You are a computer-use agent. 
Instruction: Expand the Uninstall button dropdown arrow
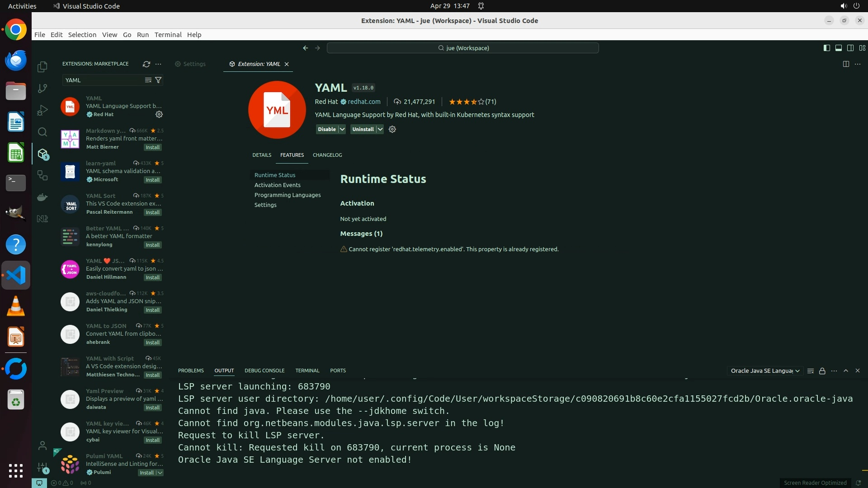380,129
